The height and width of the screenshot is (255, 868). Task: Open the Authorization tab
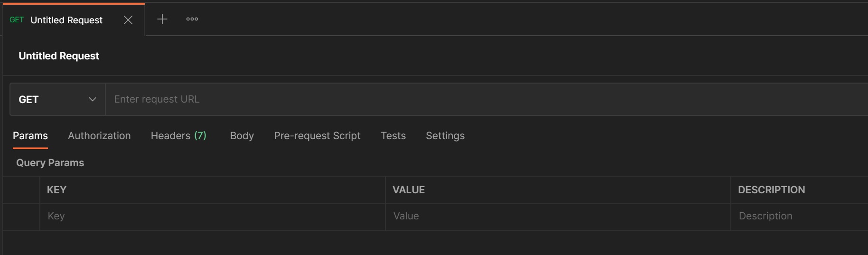pyautogui.click(x=99, y=136)
